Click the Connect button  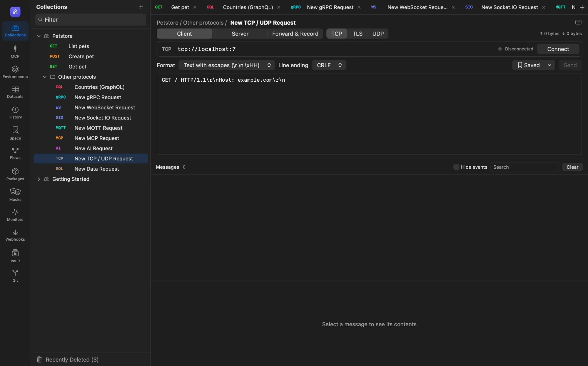(558, 49)
